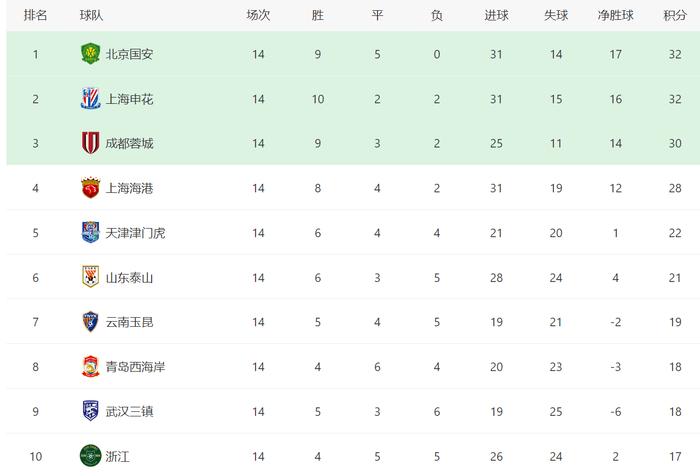Click the Shanghai Shenhua team crest
Screen dimensions: 700x476
(x=90, y=99)
